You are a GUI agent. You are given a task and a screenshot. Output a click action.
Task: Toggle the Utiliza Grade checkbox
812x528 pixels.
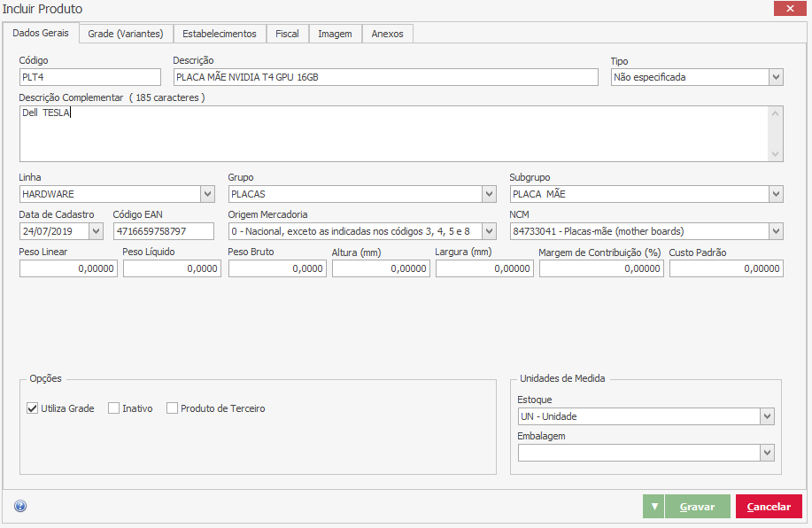pyautogui.click(x=33, y=408)
